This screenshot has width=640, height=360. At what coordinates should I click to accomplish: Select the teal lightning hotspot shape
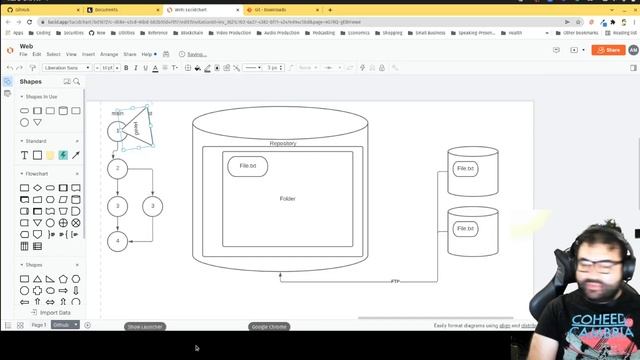coord(63,155)
